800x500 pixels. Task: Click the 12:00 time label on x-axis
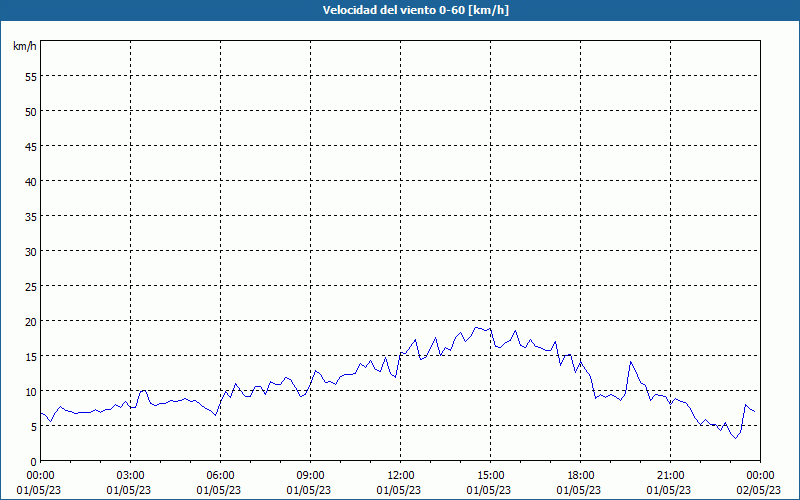(x=401, y=476)
